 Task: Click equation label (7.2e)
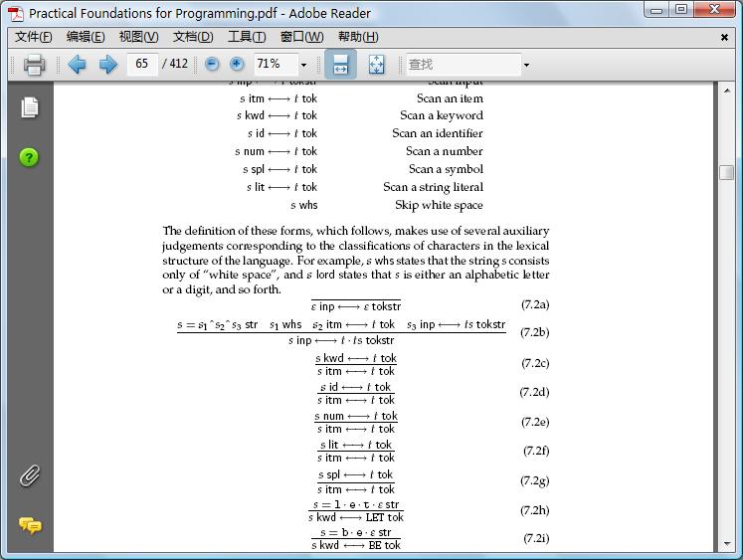[x=535, y=422]
